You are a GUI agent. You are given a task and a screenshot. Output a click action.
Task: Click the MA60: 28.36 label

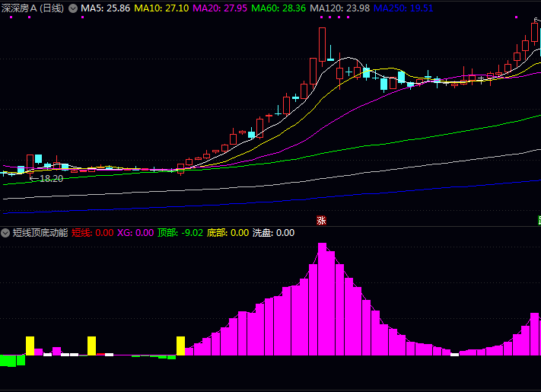tap(278, 8)
